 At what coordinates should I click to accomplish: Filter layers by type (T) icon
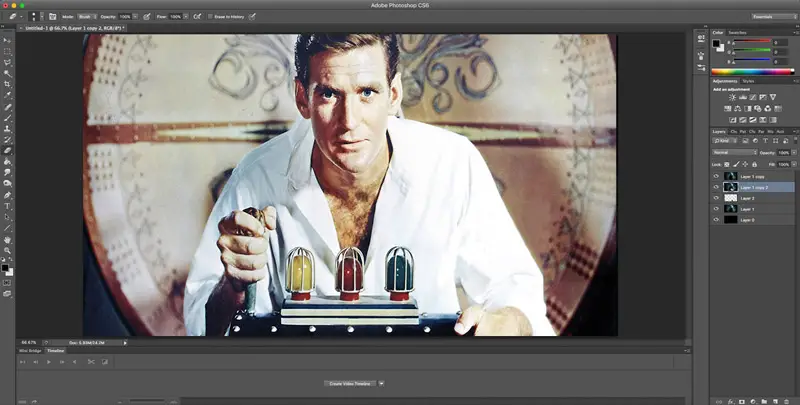pos(765,140)
